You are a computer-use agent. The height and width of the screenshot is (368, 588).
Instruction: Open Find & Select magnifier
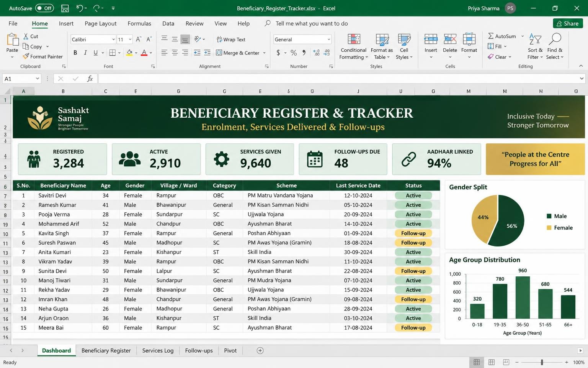pyautogui.click(x=555, y=46)
